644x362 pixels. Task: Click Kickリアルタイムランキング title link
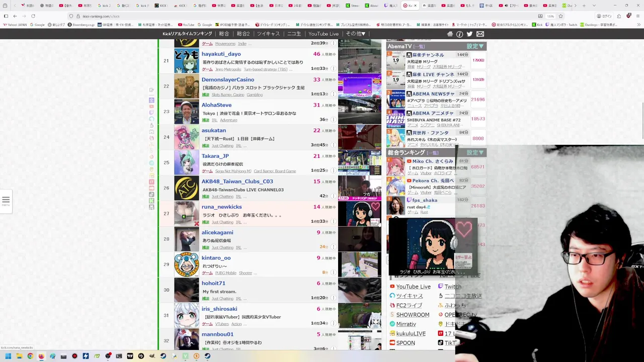[187, 34]
